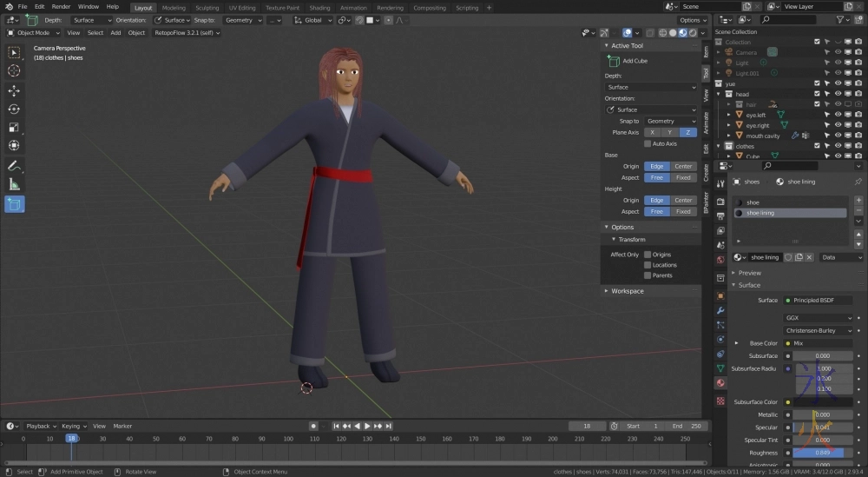Switch to the Sculpting workspace tab
The height and width of the screenshot is (477, 868).
207,7
